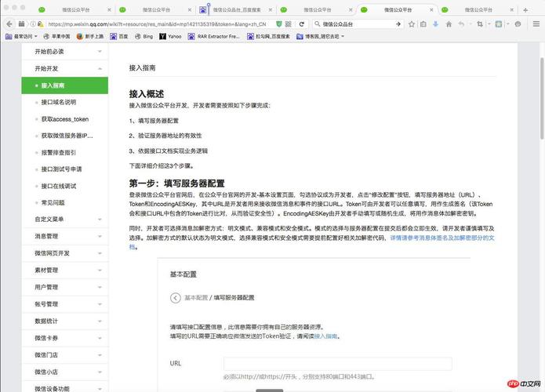Expand the 微信门店 sidebar section
Image resolution: width=545 pixels, height=392 pixels.
[65, 355]
